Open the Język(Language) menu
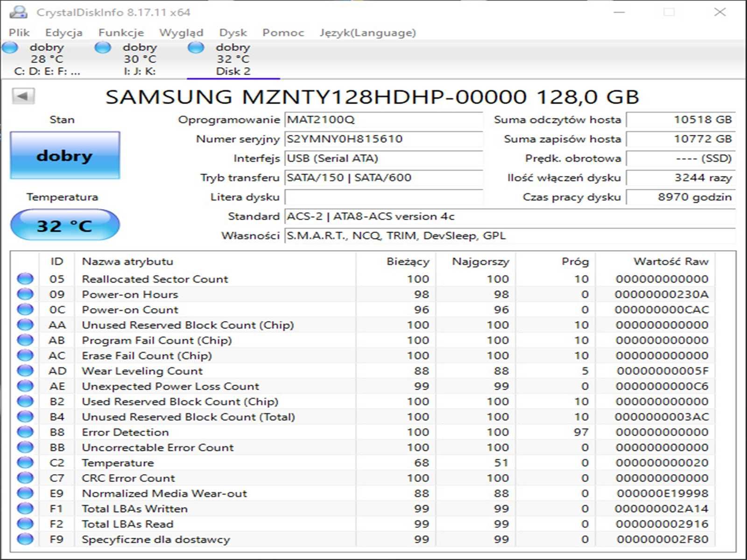Viewport: 747px width, 560px height. tap(367, 33)
